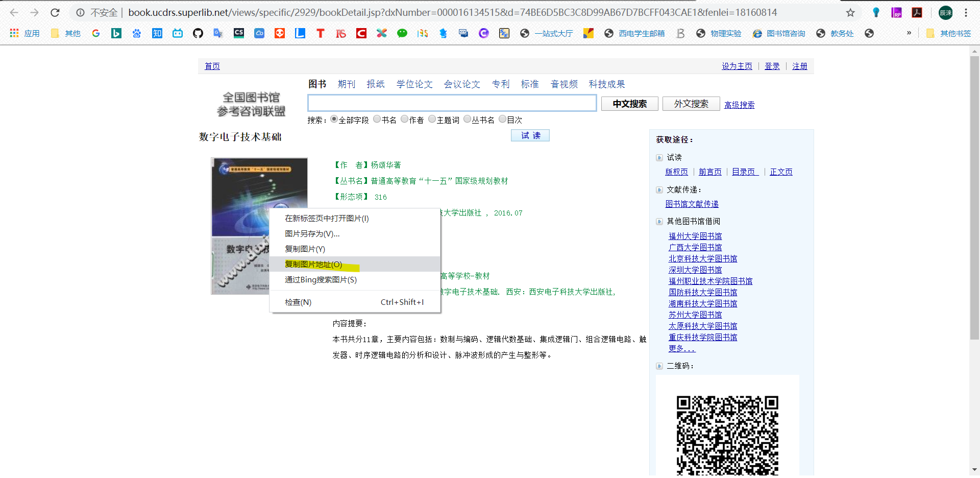Select the 作者 search radio button
This screenshot has height=478, width=980.
(x=405, y=119)
